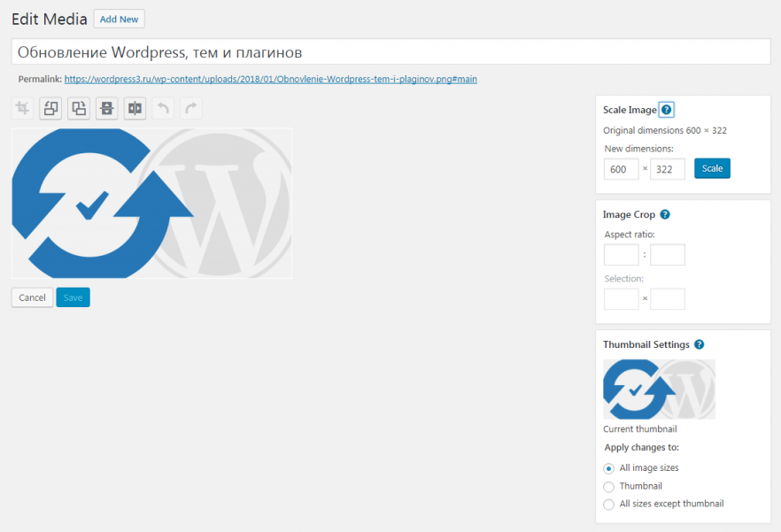Click the blue Scale button

tap(712, 169)
